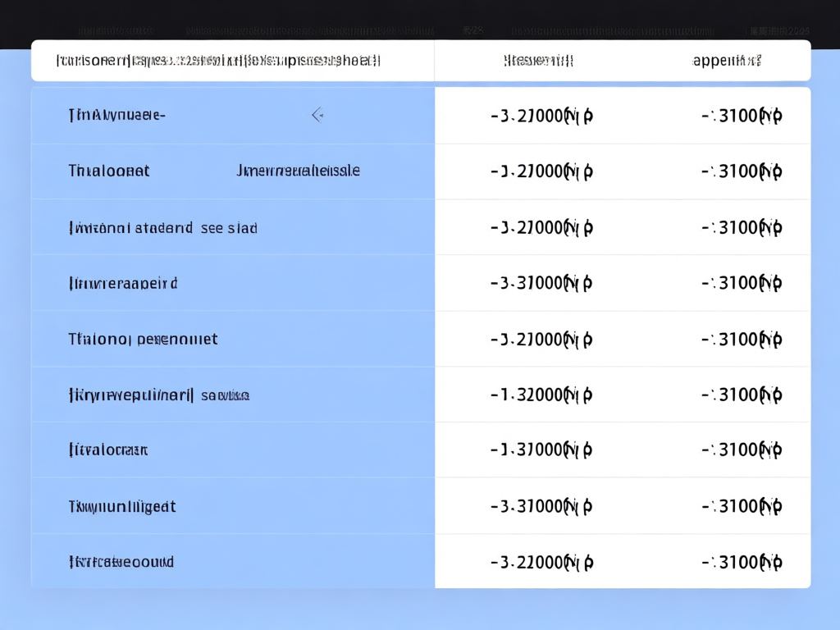The height and width of the screenshot is (630, 840).
Task: Select the seventh row's label text
Action: tap(108, 450)
